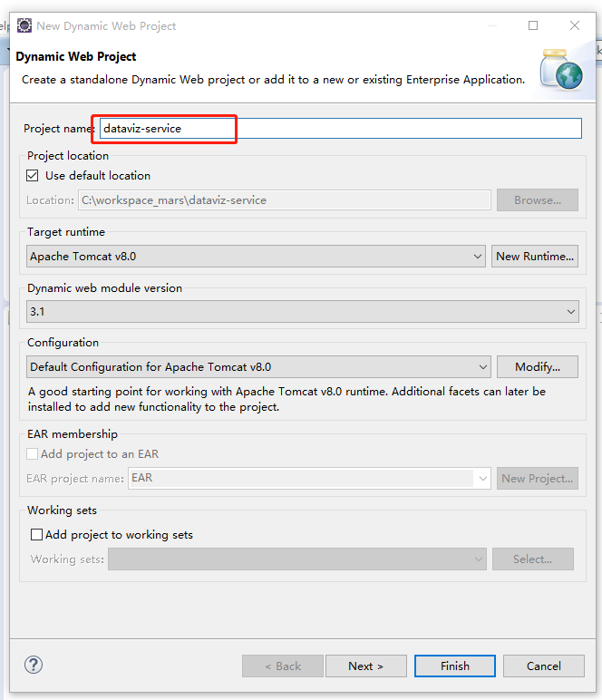
Task: Click the 'Dynamic Web Project' heading text
Action: click(76, 57)
